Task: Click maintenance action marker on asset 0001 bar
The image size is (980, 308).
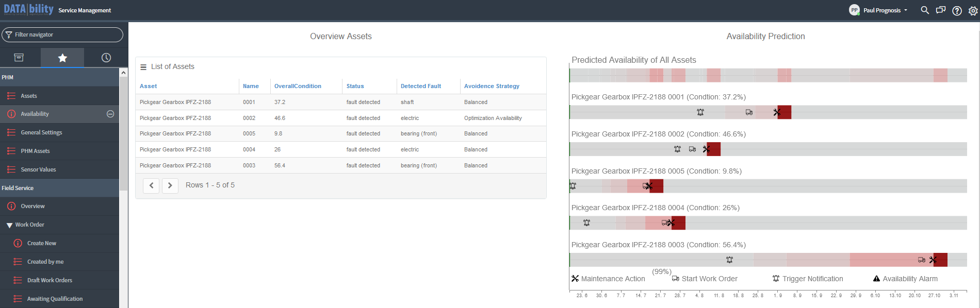Action: (x=777, y=112)
